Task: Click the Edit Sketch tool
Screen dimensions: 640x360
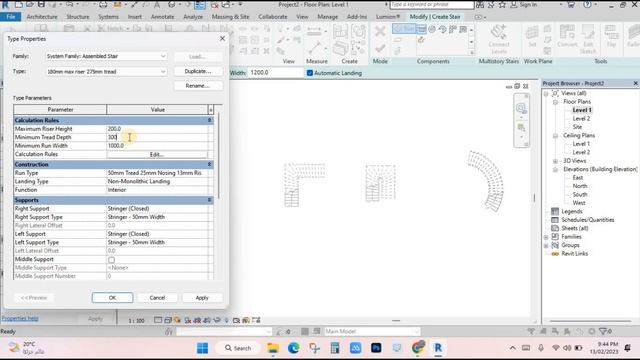Action: [x=588, y=39]
